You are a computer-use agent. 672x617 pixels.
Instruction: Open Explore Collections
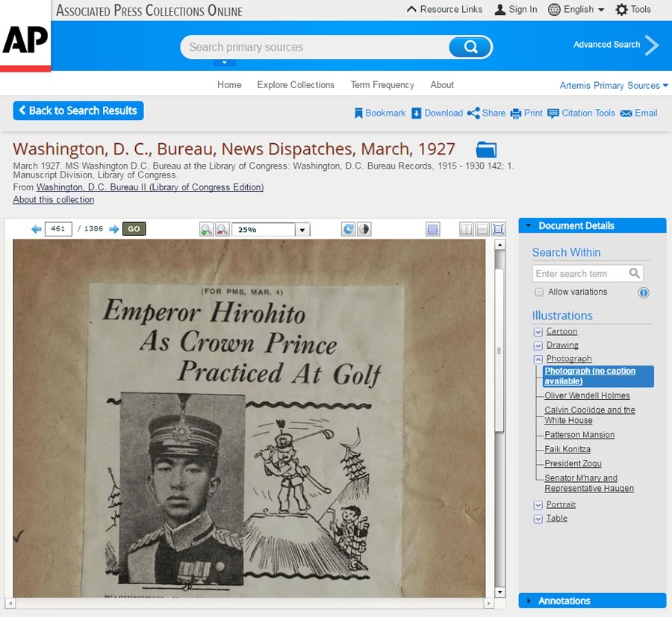[x=296, y=85]
